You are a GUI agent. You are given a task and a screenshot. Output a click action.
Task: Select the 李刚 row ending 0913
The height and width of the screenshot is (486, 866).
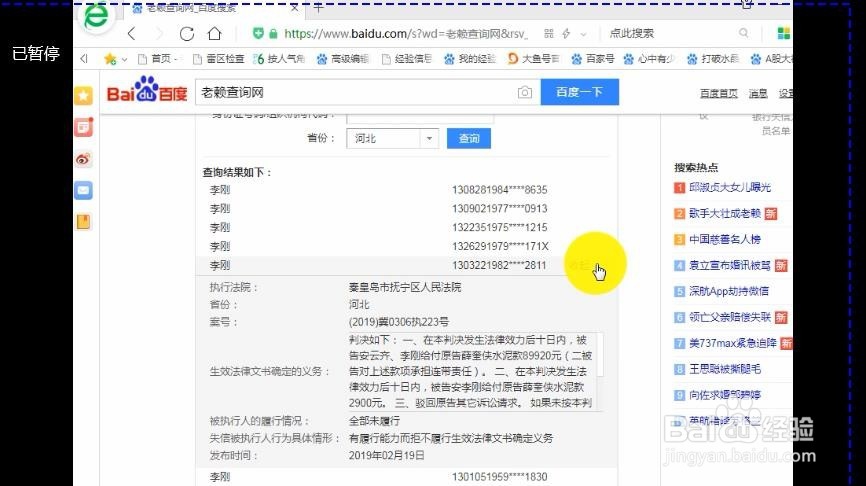click(x=405, y=209)
